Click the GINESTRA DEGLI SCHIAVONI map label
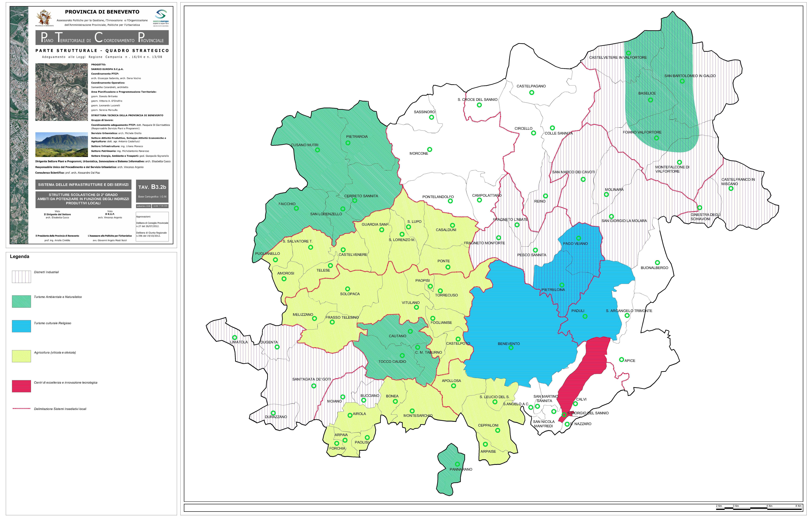The height and width of the screenshot is (516, 812). pyautogui.click(x=705, y=217)
